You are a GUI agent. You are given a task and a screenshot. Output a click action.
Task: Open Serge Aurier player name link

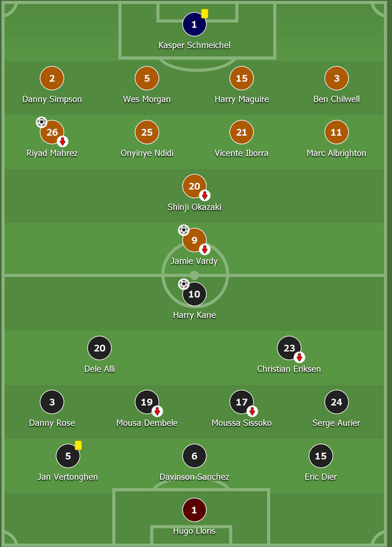tap(337, 423)
